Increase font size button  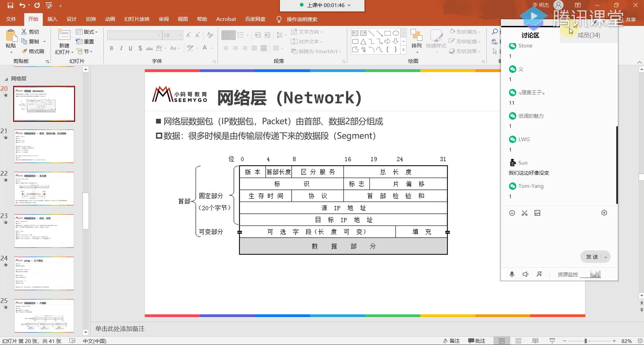click(x=188, y=35)
